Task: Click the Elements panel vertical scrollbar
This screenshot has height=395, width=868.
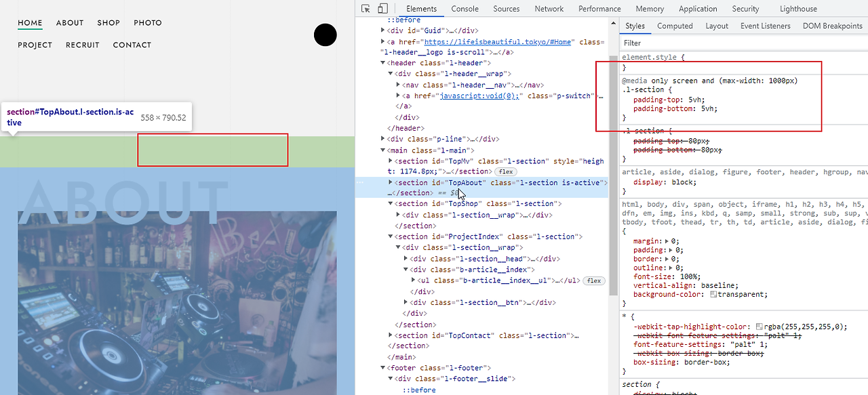Action: pos(614,176)
